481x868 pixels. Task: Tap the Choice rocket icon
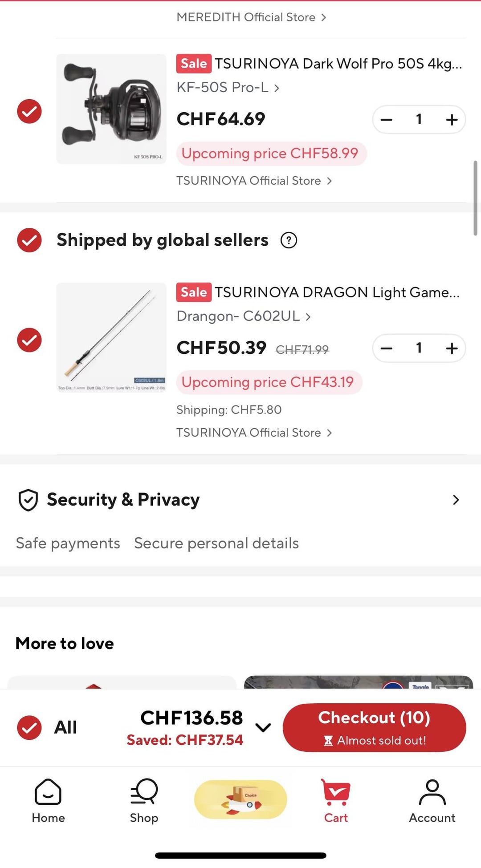[240, 799]
